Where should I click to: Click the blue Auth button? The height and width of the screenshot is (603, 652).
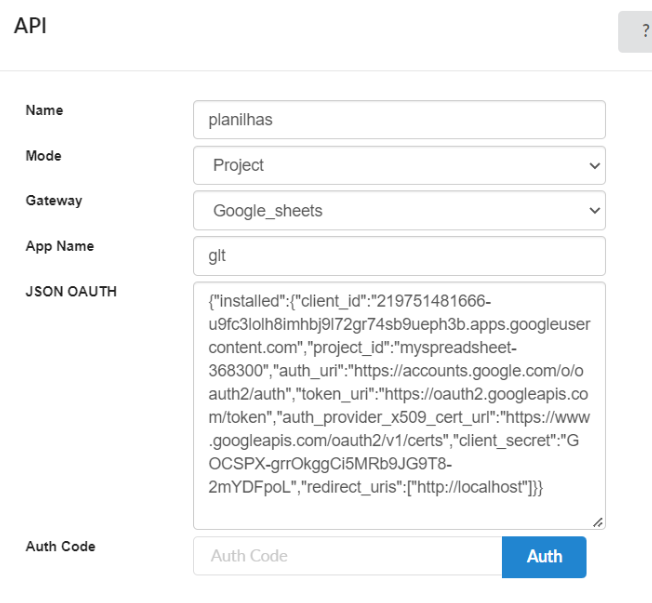coord(543,556)
